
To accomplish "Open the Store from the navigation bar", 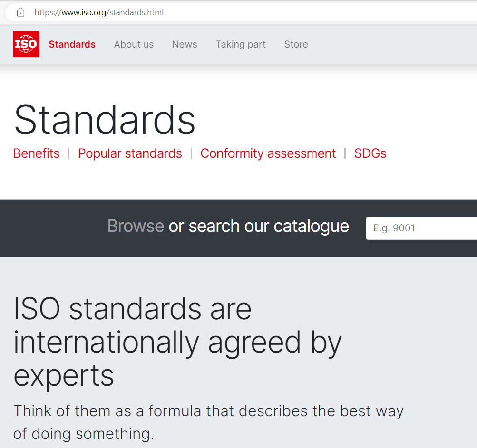I will [x=296, y=44].
